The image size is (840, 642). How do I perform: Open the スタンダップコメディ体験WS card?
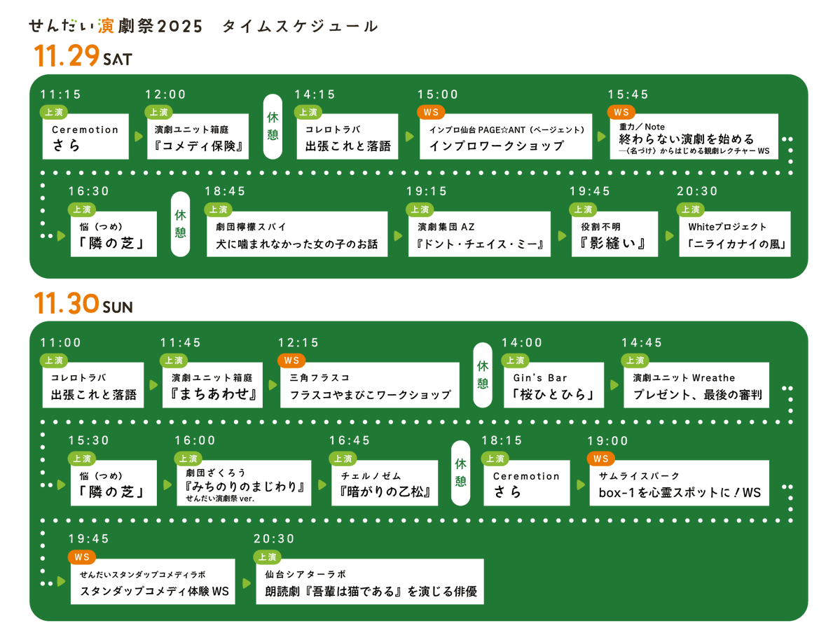pyautogui.click(x=153, y=582)
